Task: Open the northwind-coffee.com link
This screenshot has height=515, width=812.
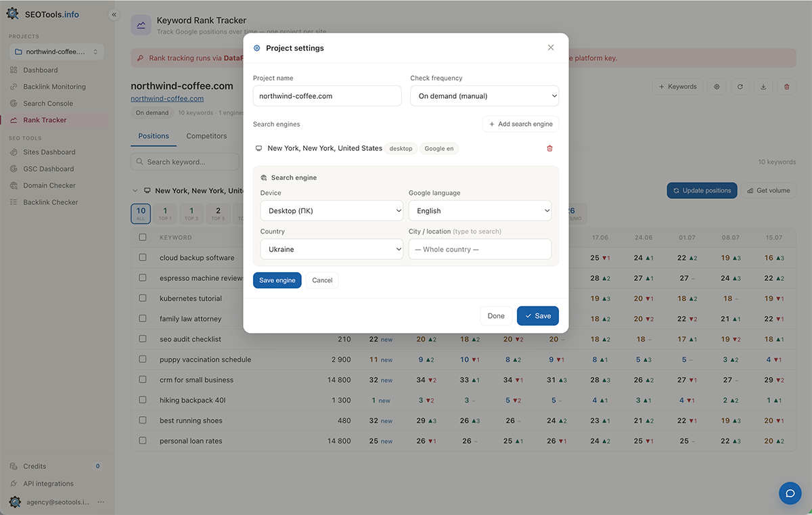Action: coord(167,99)
